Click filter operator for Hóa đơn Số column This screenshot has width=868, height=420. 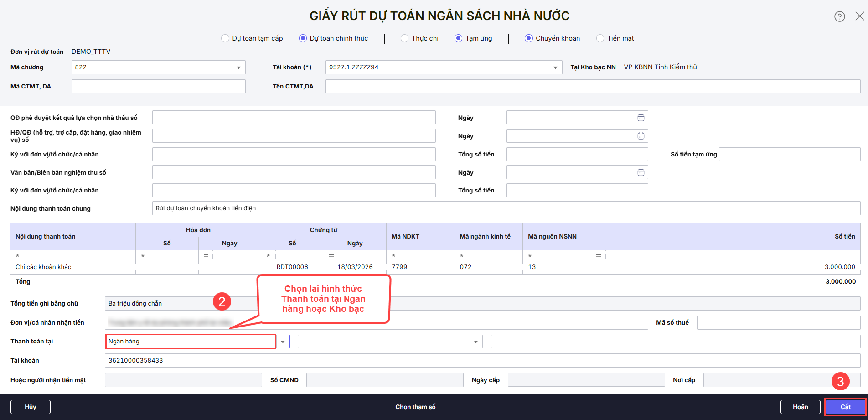tap(143, 256)
